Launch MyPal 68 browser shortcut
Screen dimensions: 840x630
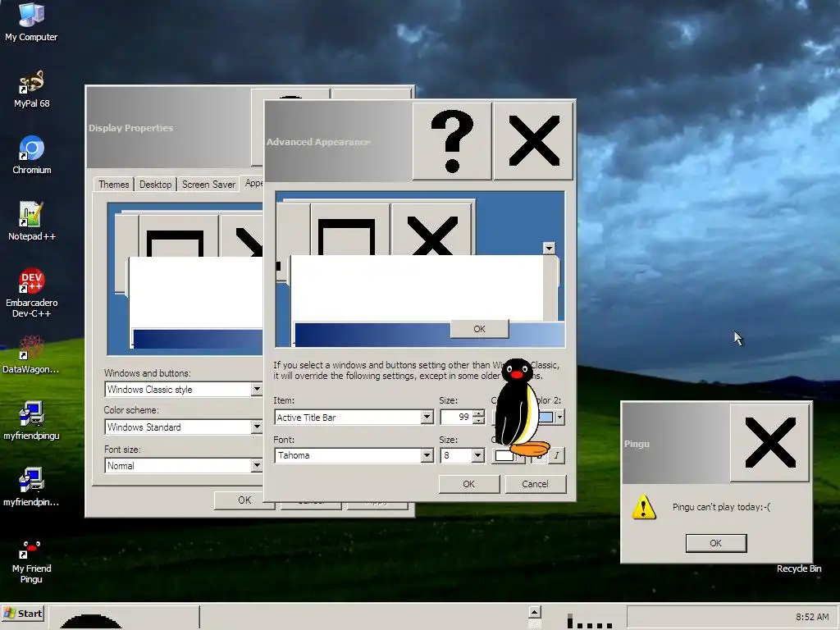pos(31,89)
